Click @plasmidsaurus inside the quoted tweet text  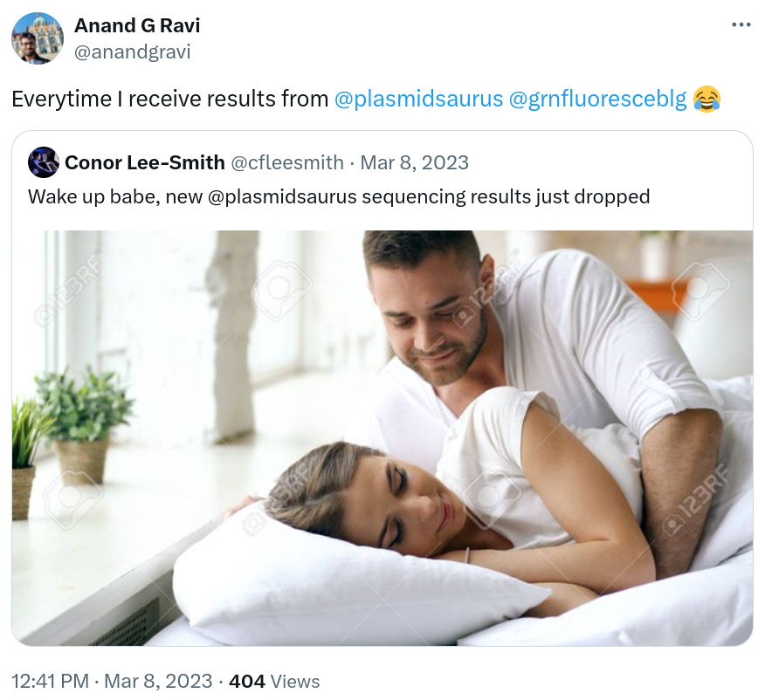[282, 197]
